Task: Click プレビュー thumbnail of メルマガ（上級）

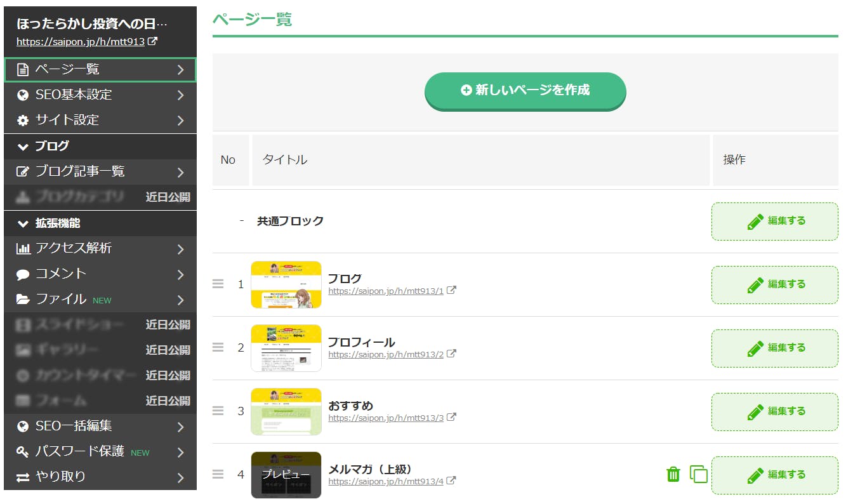Action: [x=286, y=475]
